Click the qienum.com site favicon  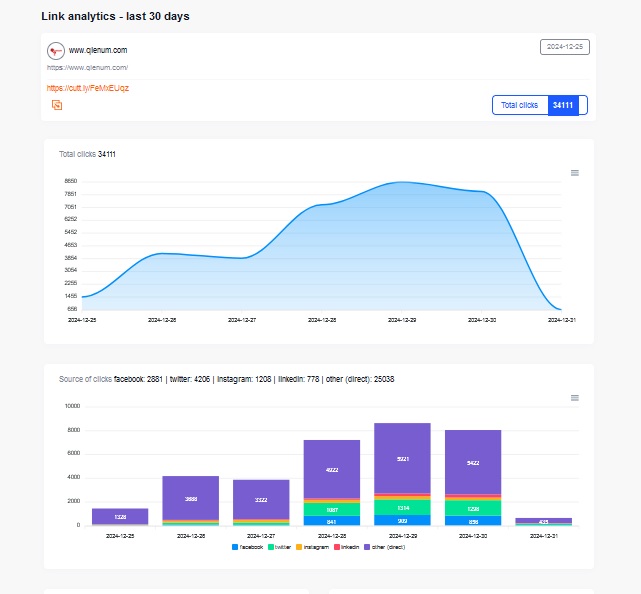[x=56, y=50]
